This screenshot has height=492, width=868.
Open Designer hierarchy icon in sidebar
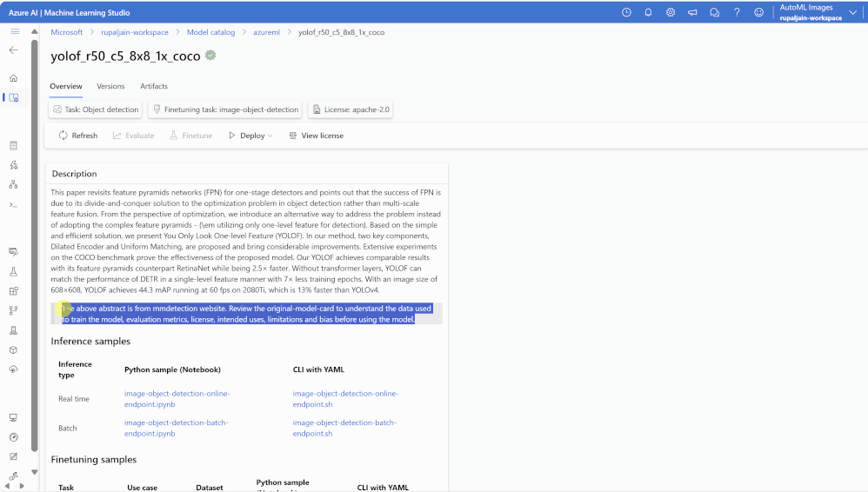point(14,185)
